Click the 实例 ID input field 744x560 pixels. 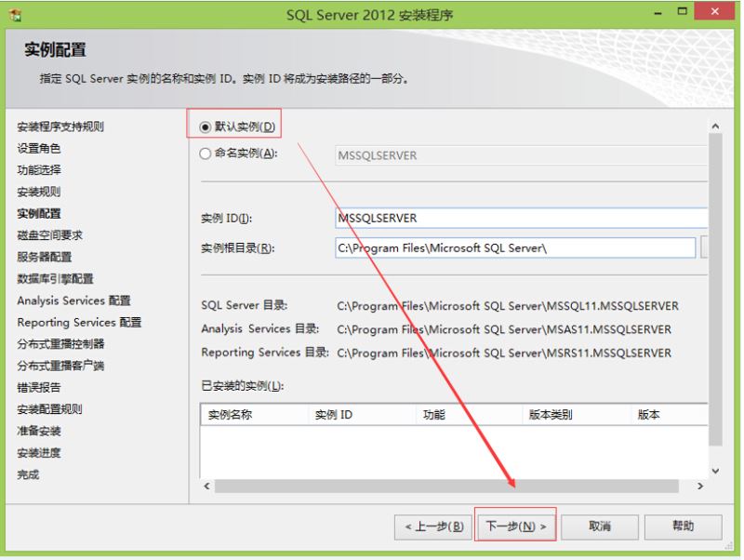521,219
